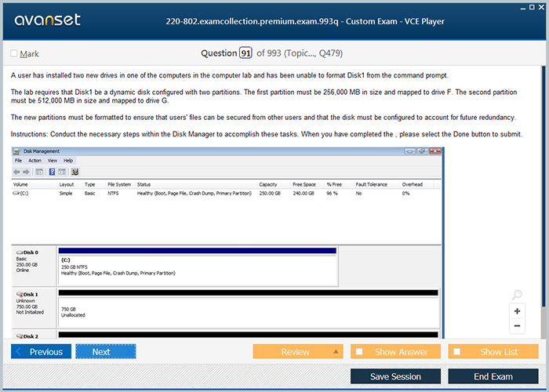Viewport: 549px width, 392px height.
Task: Click the Healthy status cell for (C:)
Action: point(195,193)
